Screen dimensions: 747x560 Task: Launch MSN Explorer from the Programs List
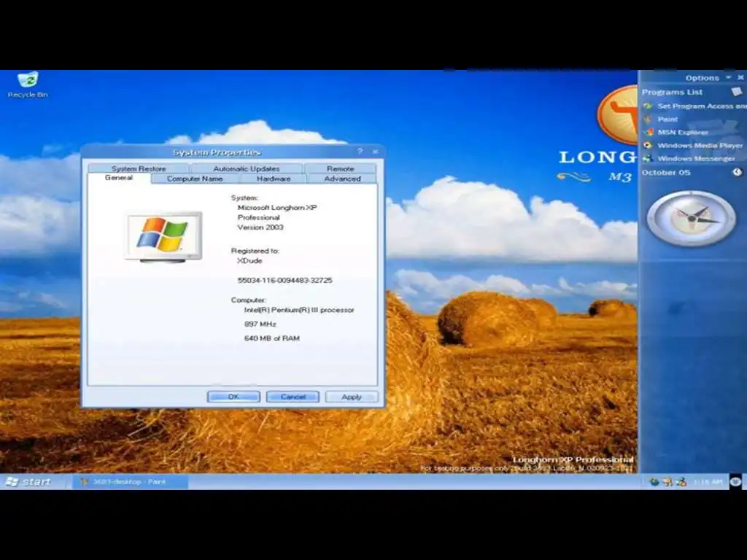click(x=683, y=133)
